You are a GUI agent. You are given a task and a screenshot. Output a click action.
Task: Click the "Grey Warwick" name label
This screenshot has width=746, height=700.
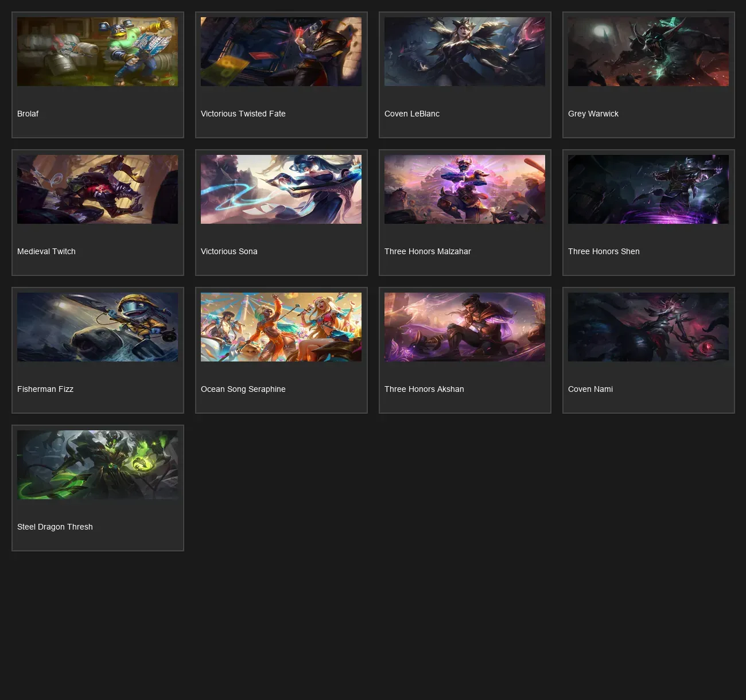(593, 114)
